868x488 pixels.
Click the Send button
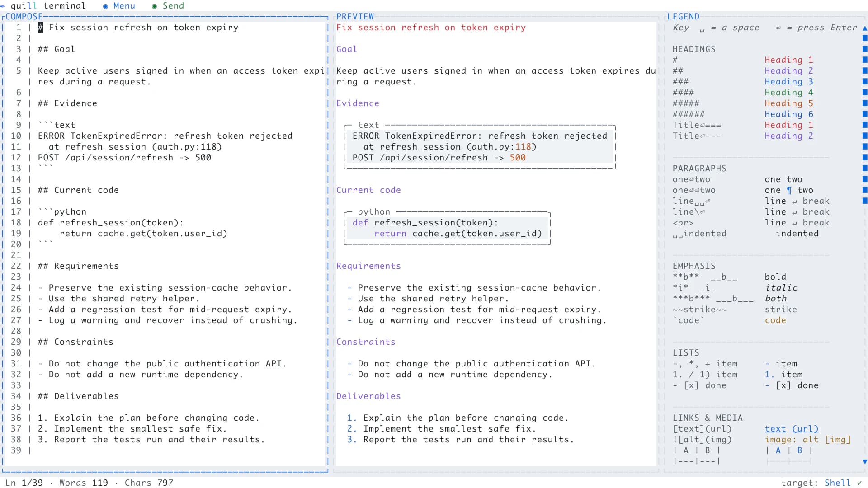click(168, 5)
